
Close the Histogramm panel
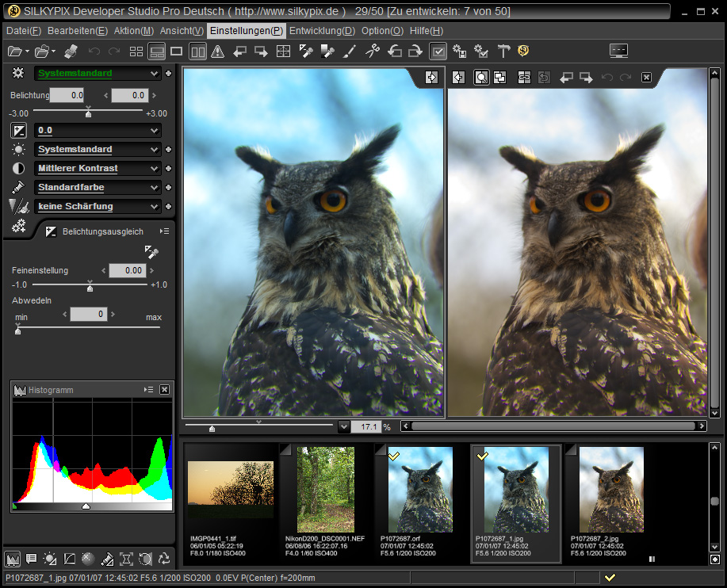pyautogui.click(x=164, y=390)
